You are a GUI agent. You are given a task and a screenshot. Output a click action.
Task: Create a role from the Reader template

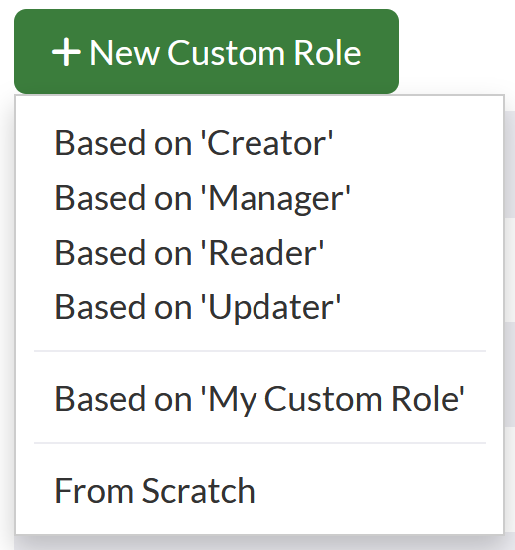[x=259, y=253]
